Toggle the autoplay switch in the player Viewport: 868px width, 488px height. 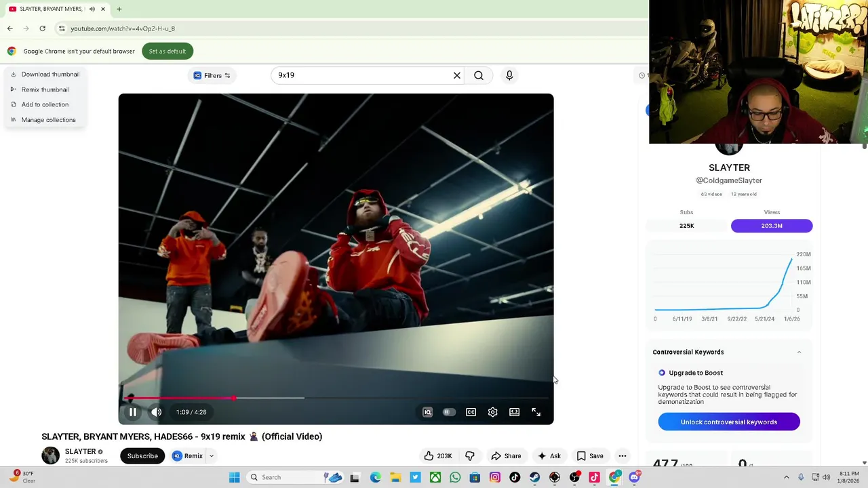449,412
